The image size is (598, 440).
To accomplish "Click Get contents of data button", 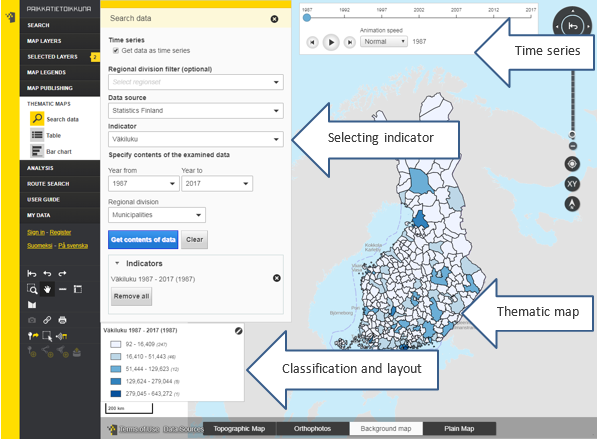I will 143,239.
